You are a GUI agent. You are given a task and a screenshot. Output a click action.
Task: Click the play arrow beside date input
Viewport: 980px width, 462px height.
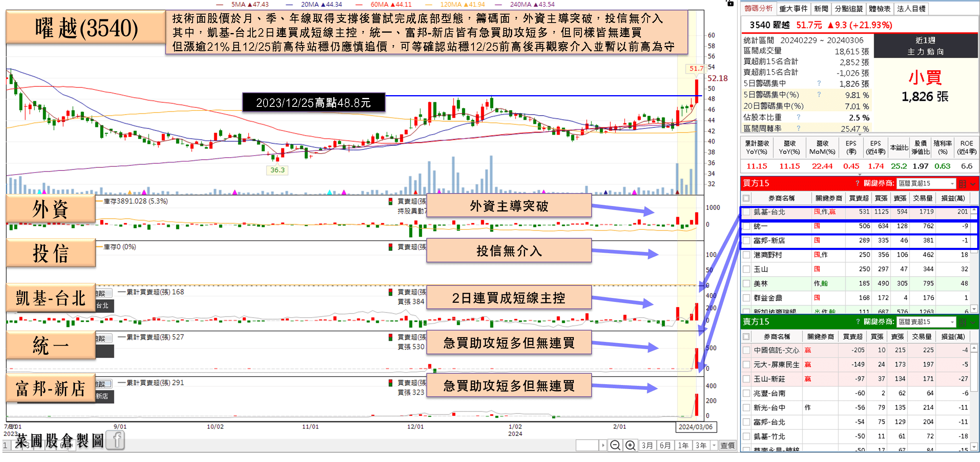pyautogui.click(x=603, y=445)
